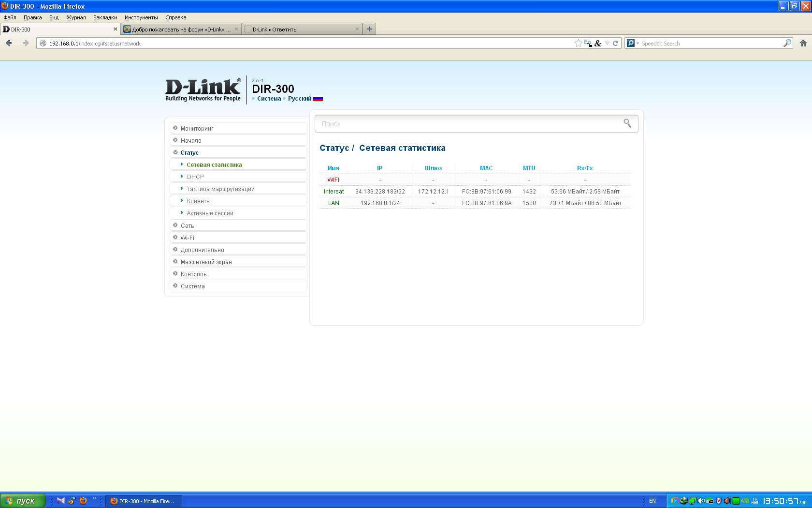Open the Файл menu
Image resolution: width=812 pixels, height=508 pixels.
coord(10,17)
